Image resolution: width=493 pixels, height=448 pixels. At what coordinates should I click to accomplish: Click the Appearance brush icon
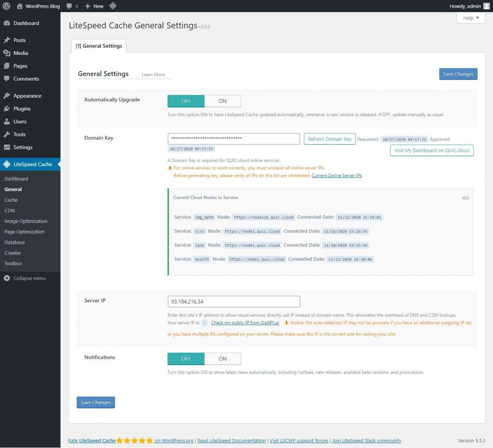(7, 96)
